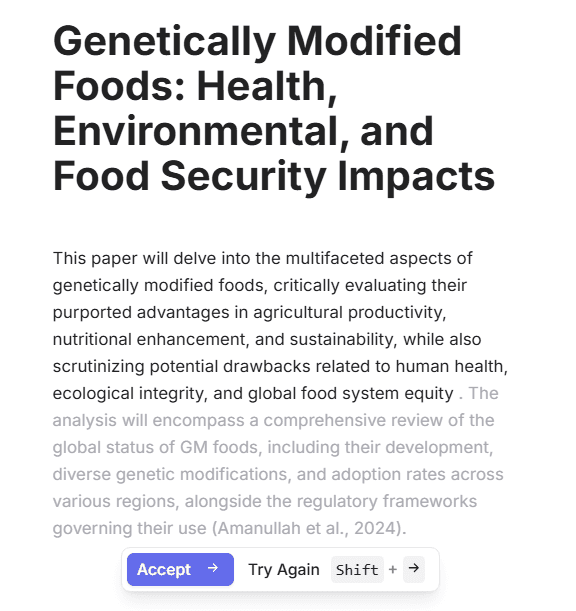The height and width of the screenshot is (611, 576).
Task: Click the arrow icon inside Accept button
Action: 213,569
